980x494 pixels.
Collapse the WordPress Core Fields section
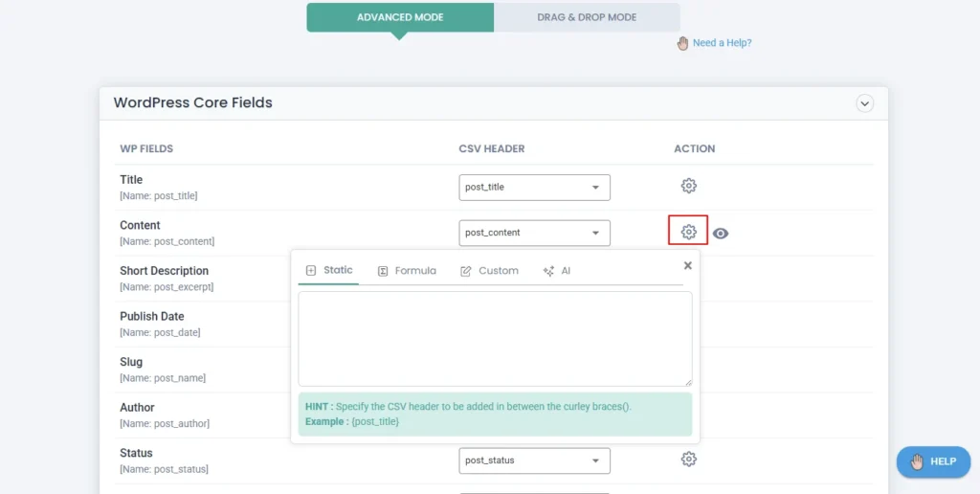tap(864, 103)
